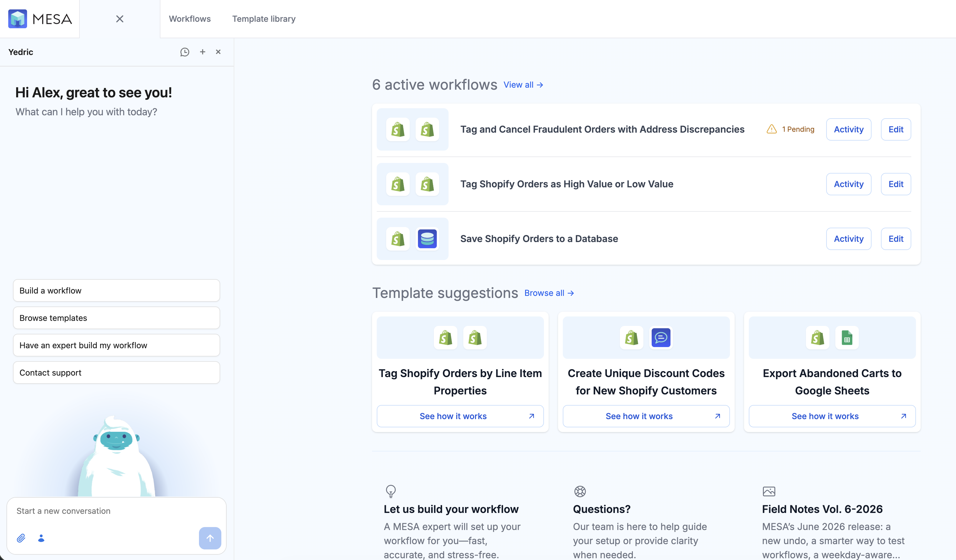The image size is (956, 560).
Task: Open Activity for Fraudulent Orders workflow
Action: point(849,130)
